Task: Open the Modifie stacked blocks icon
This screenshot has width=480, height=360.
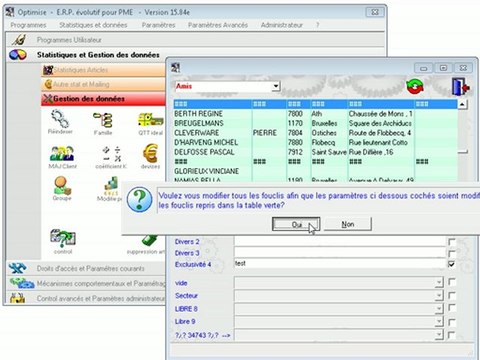Action: pos(112,186)
